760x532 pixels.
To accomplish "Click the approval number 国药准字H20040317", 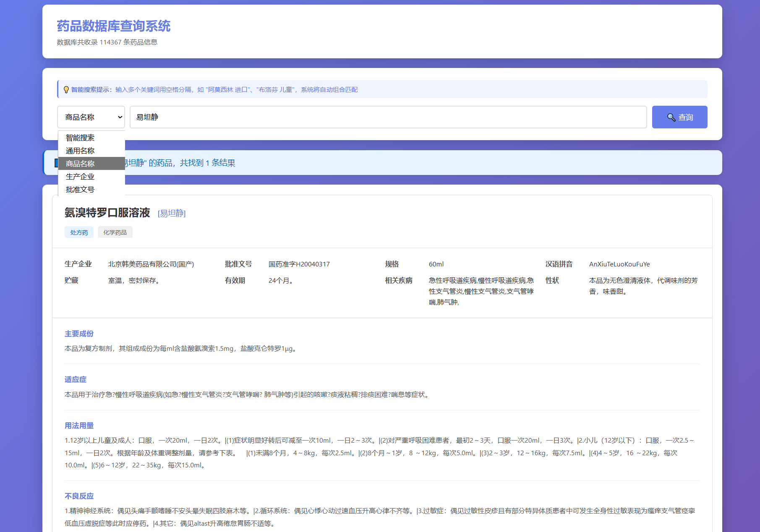I will pyautogui.click(x=299, y=264).
